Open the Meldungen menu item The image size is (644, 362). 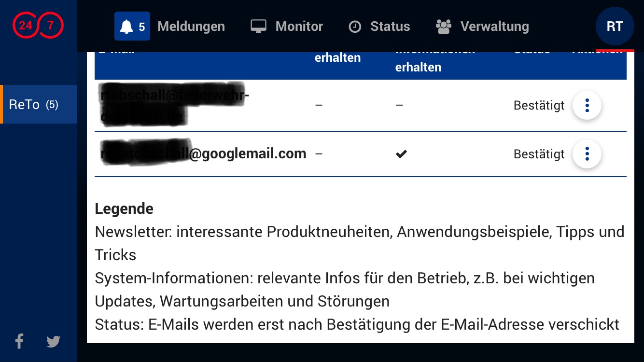click(191, 26)
